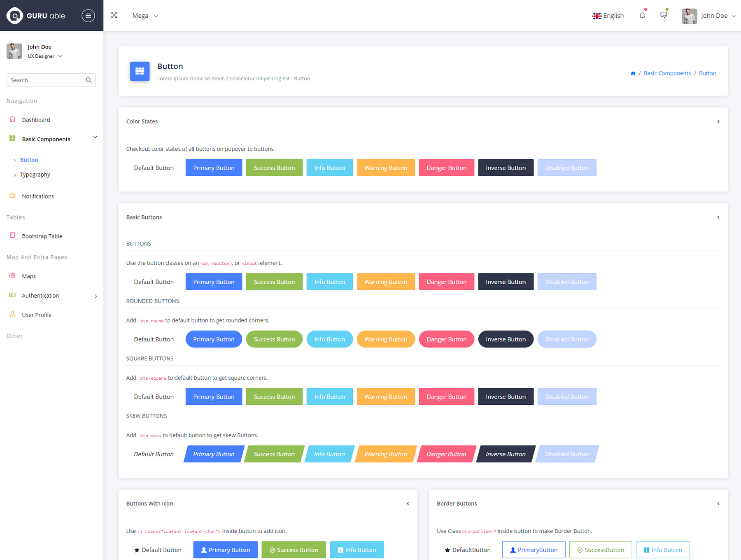Image resolution: width=741 pixels, height=560 pixels.
Task: Open Bootstrap Table in sidebar
Action: point(42,236)
